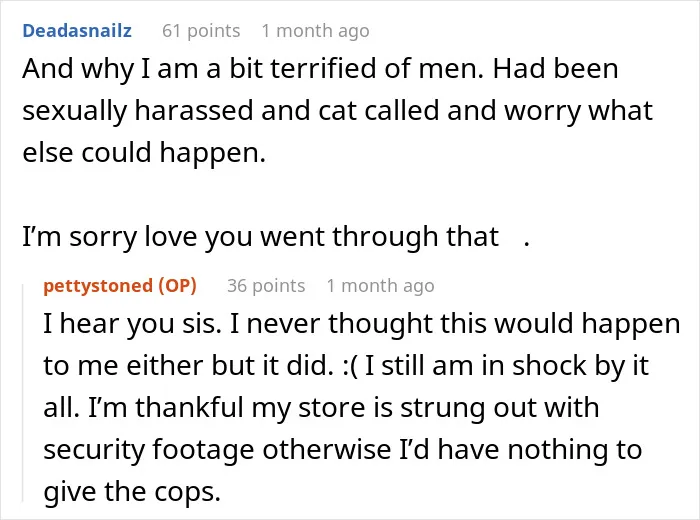
Task: Click the :( emoticon in the reply
Action: (350, 366)
